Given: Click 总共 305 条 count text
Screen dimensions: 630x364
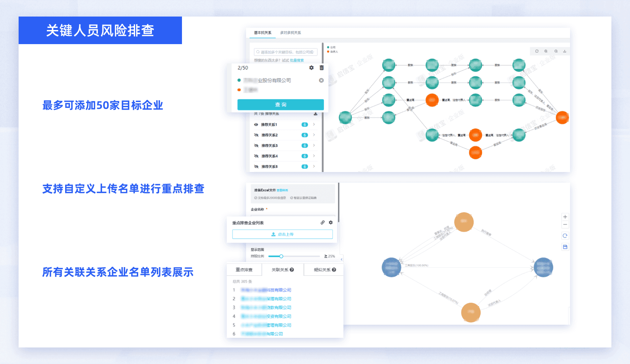Looking at the screenshot, I should click(x=242, y=282).
